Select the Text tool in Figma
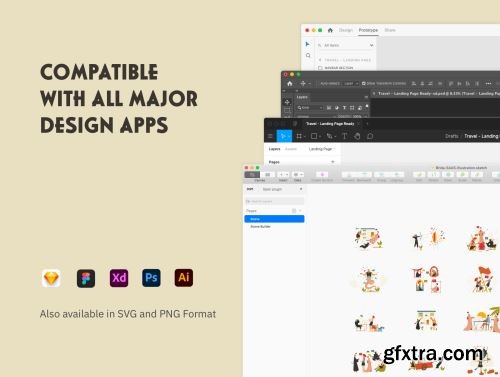 345,136
